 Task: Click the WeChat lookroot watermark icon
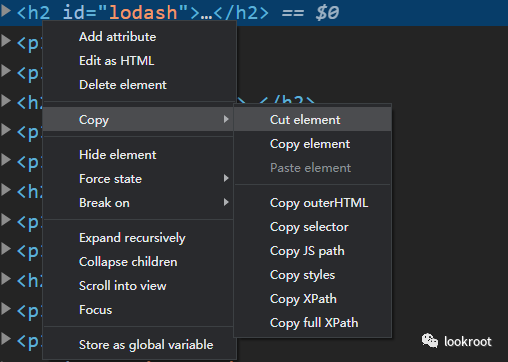tap(430, 341)
